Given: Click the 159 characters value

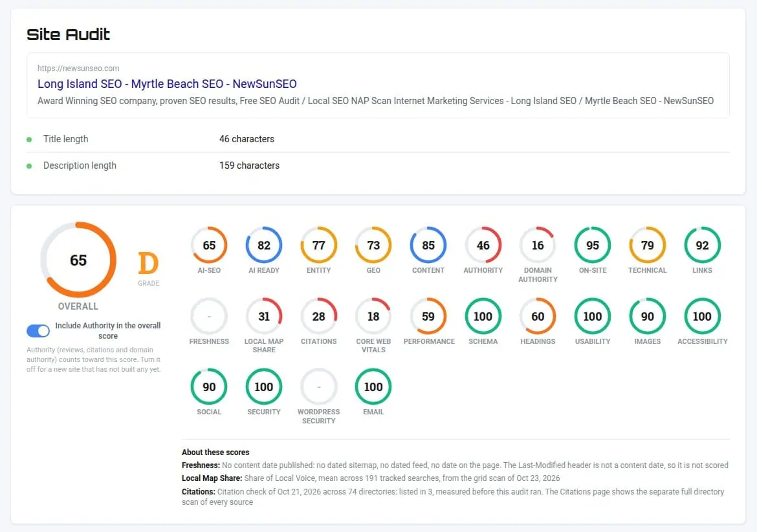Looking at the screenshot, I should (249, 165).
